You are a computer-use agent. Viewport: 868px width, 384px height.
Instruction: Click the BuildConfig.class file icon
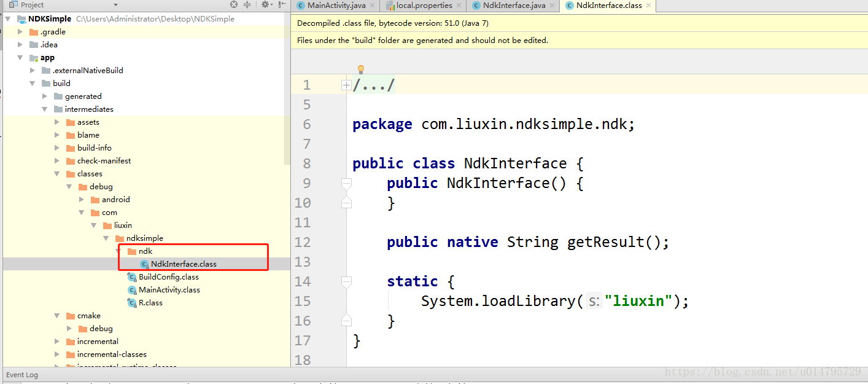[132, 277]
